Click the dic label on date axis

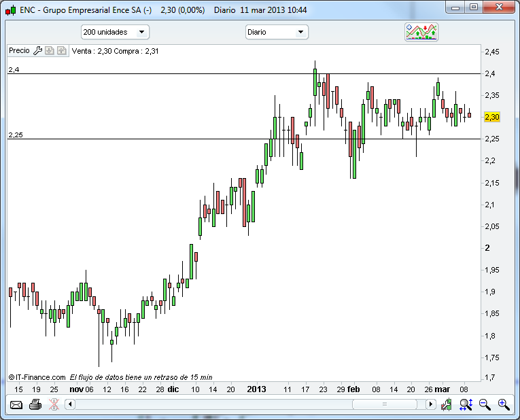click(173, 389)
